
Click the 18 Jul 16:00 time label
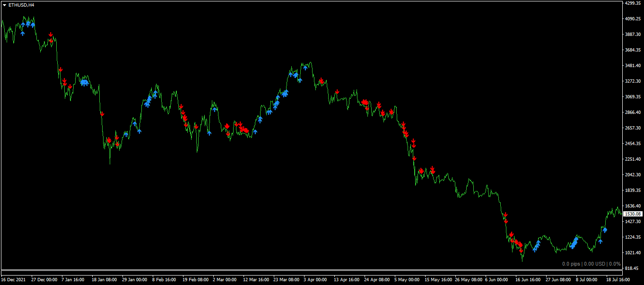pyautogui.click(x=618, y=280)
